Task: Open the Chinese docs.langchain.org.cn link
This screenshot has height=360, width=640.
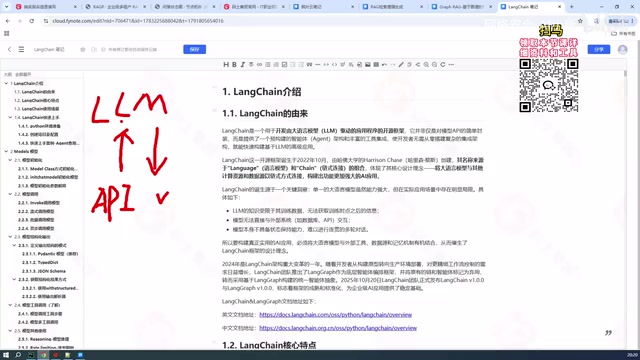Action: pos(338,328)
